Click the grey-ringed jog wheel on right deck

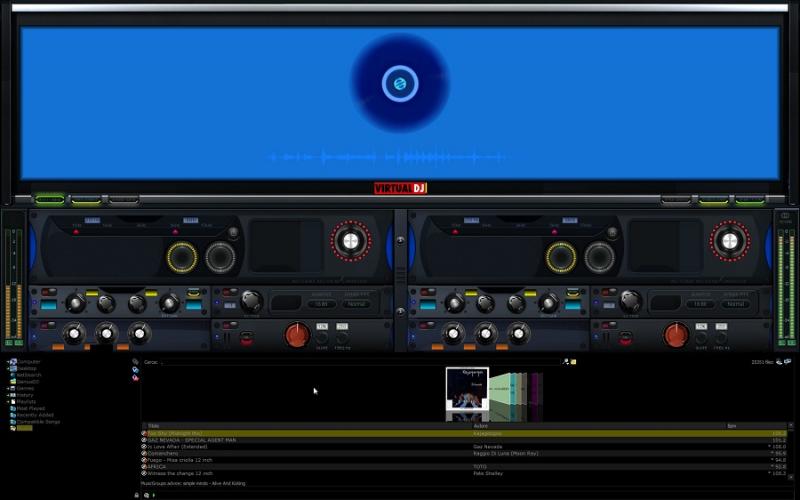(599, 257)
